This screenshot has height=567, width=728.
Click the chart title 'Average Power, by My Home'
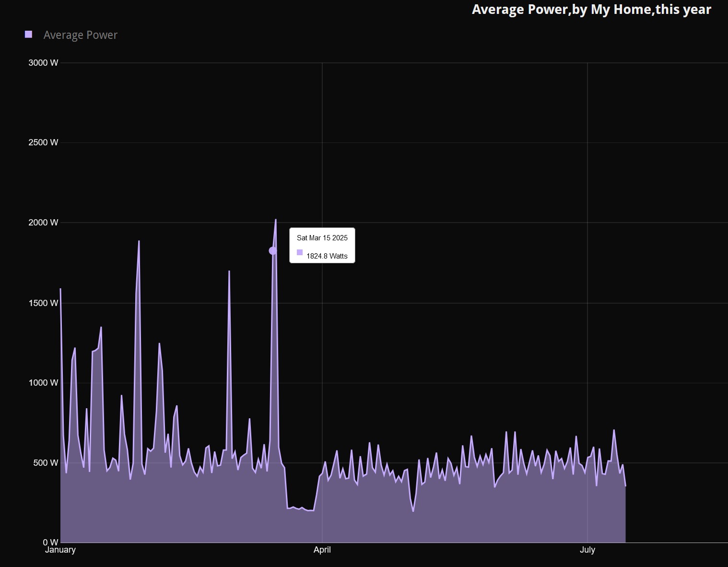[591, 9]
